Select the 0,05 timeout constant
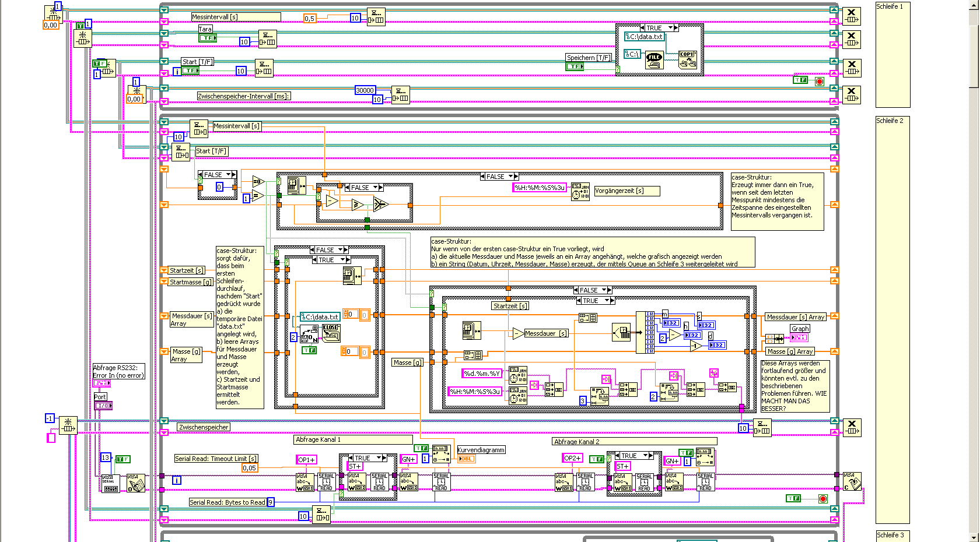 pos(249,468)
